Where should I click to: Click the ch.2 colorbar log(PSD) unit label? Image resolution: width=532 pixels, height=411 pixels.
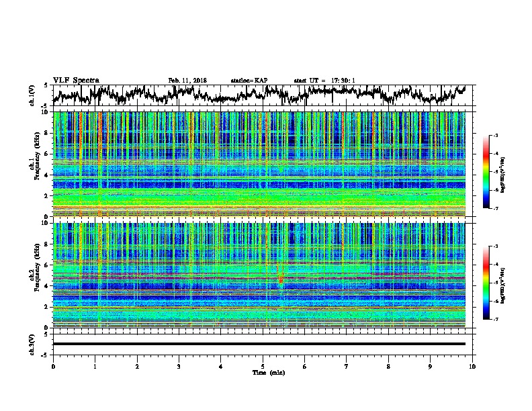coord(503,285)
